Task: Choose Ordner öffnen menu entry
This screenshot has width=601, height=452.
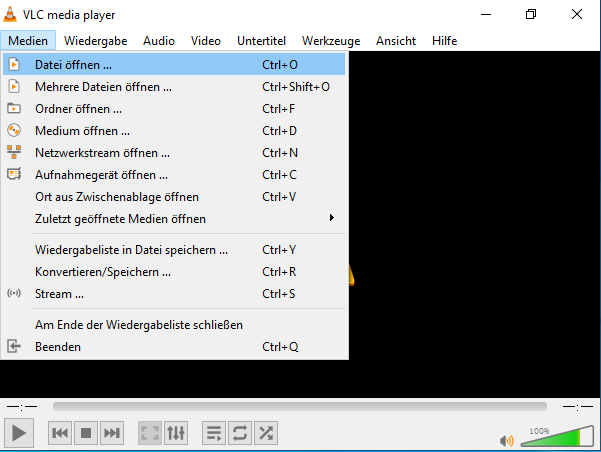Action: pos(174,109)
